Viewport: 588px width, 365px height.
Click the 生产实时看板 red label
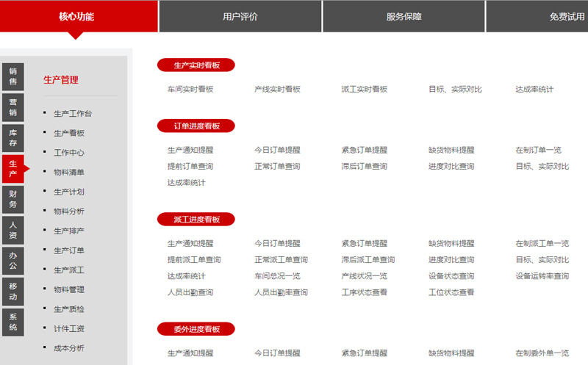[196, 65]
